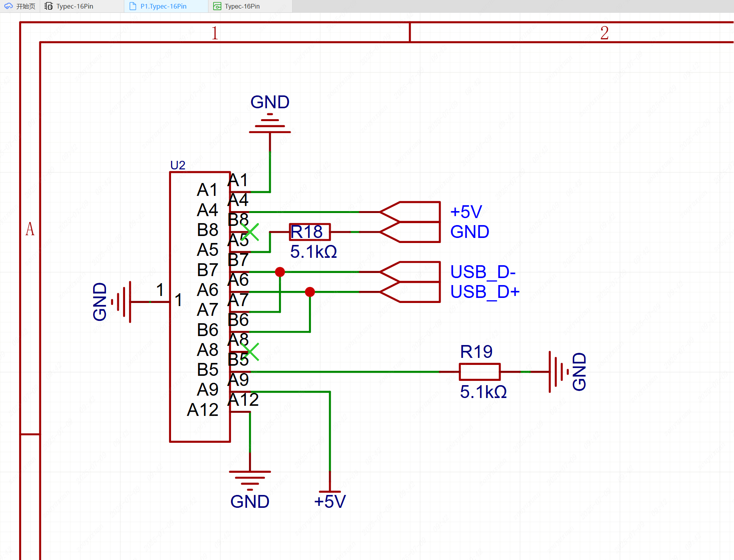This screenshot has width=734, height=560.
Task: Click the no-connect X mark at pin B8
Action: [250, 232]
